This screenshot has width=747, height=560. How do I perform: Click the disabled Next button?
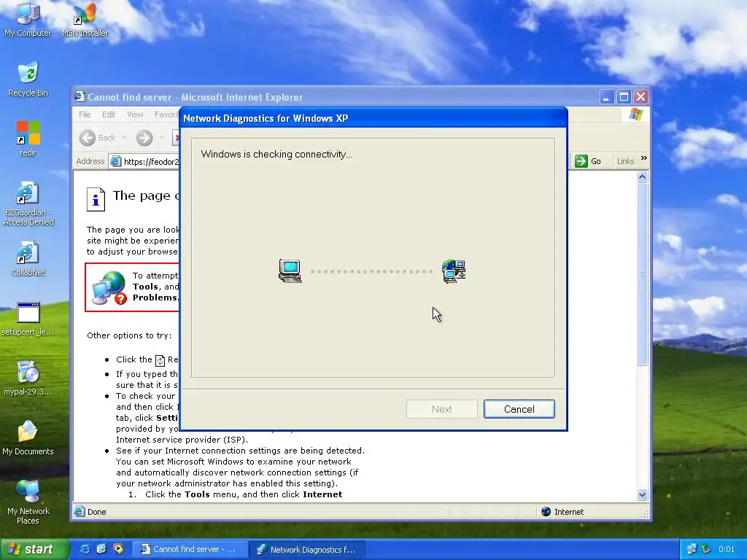click(441, 409)
